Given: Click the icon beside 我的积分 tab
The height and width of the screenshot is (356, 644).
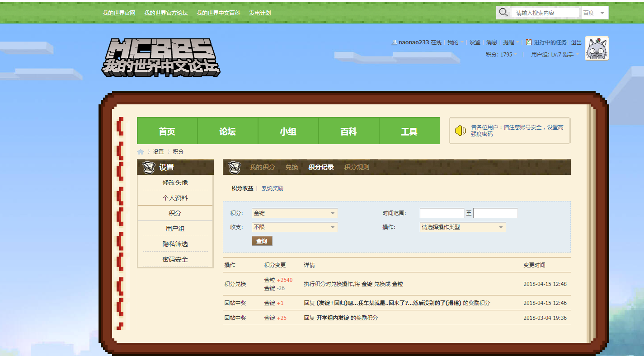Looking at the screenshot, I should pos(235,167).
